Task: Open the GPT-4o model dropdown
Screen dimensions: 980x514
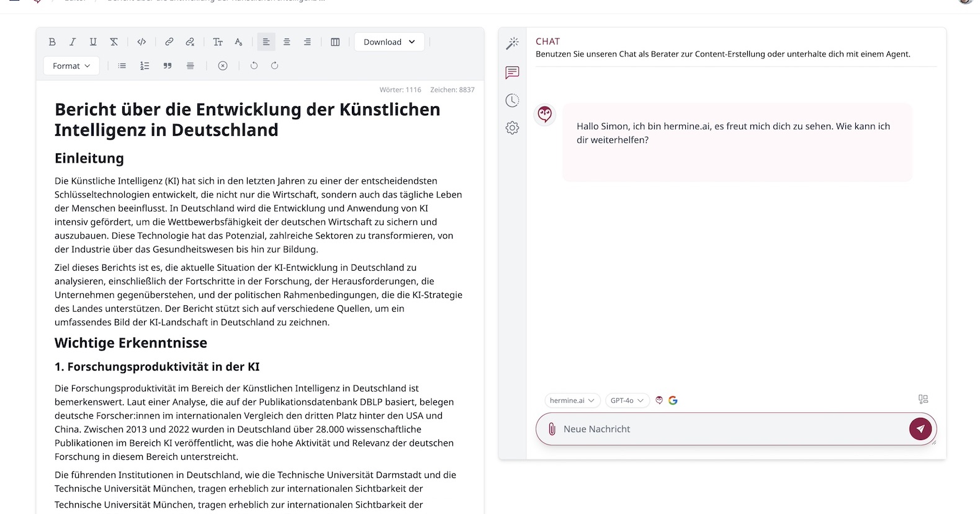Action: tap(627, 400)
